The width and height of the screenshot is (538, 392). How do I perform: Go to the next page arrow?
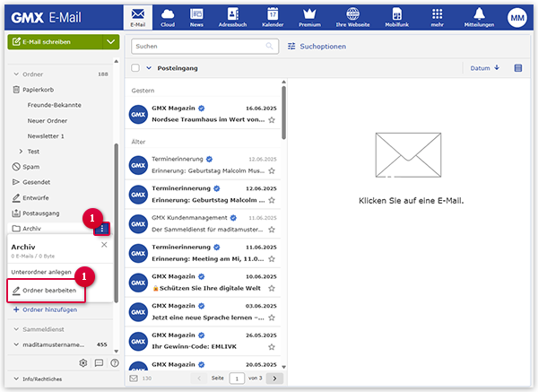[x=274, y=379]
